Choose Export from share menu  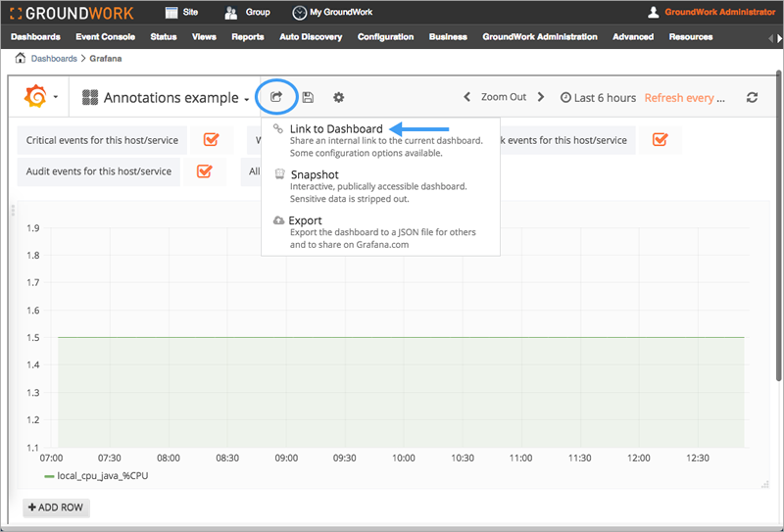[380, 232]
